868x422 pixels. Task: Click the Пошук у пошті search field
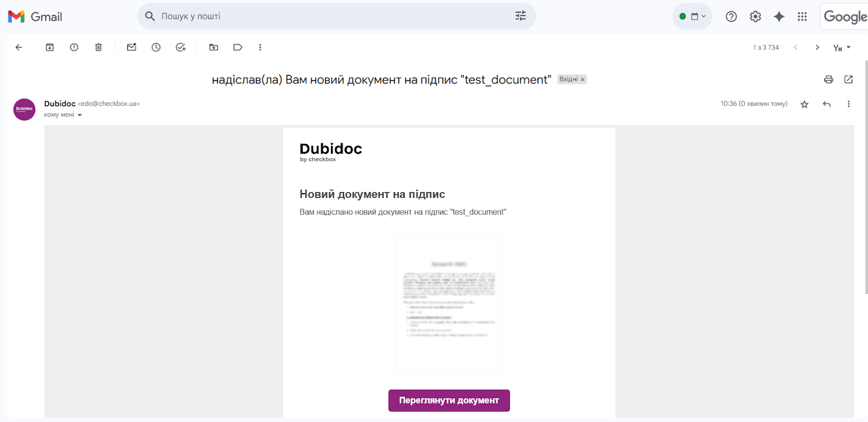click(x=325, y=16)
